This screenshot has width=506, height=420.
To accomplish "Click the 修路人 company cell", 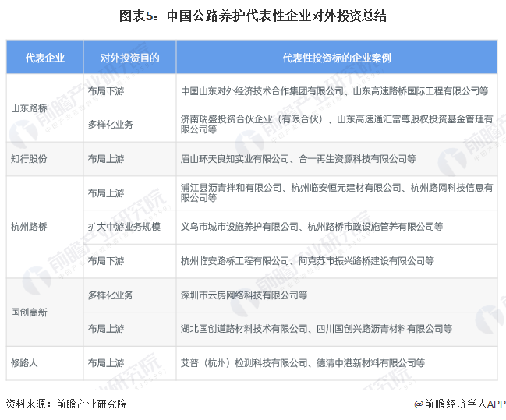I will coord(24,362).
